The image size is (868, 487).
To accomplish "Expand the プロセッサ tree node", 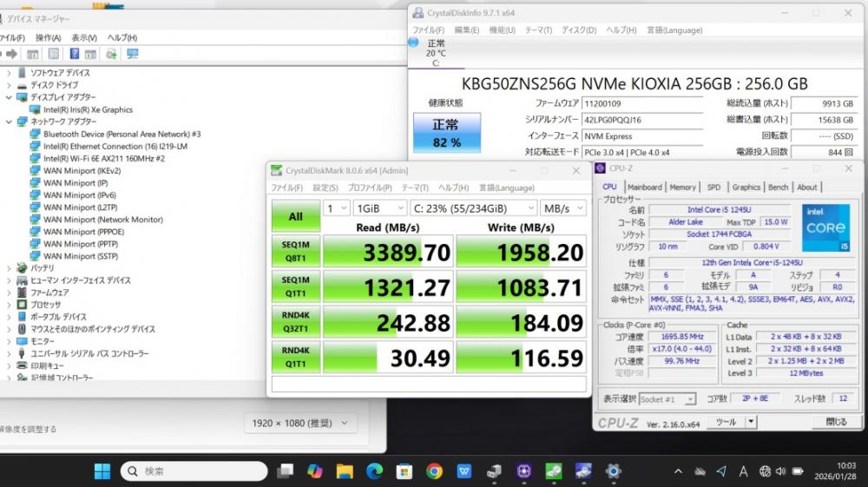I will click(x=9, y=305).
